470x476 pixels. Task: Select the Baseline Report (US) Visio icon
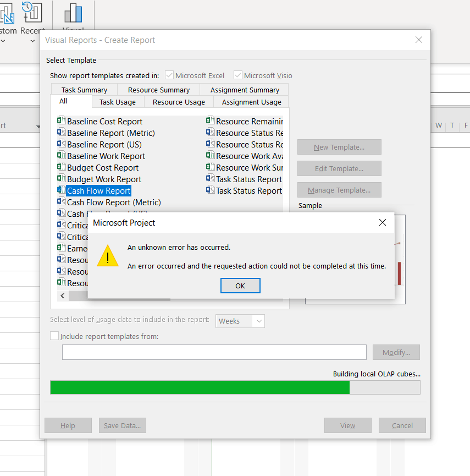pyautogui.click(x=62, y=144)
